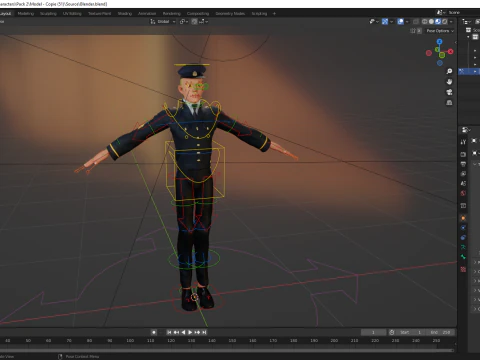
Task: Open the snap settings dropdown
Action: click(204, 22)
